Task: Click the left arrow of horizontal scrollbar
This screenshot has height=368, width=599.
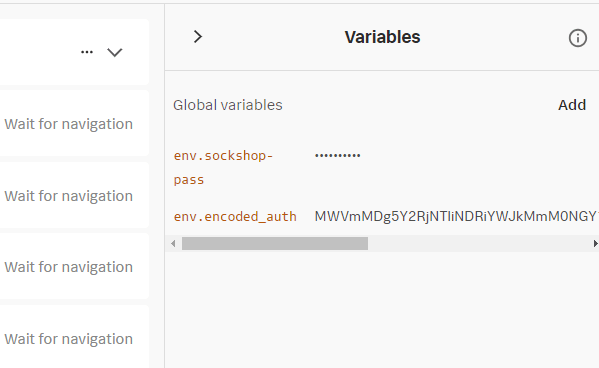Action: pyautogui.click(x=173, y=243)
